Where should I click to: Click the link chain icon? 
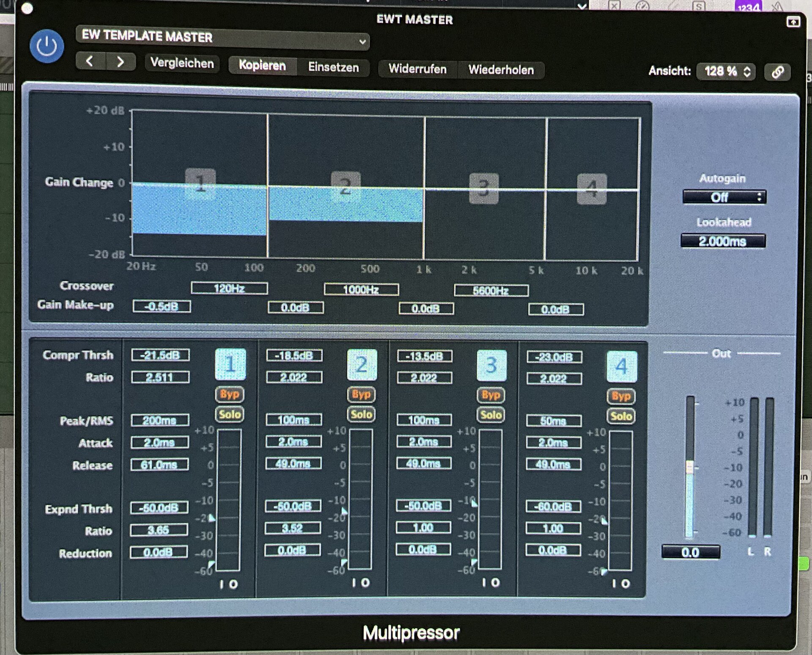click(777, 72)
